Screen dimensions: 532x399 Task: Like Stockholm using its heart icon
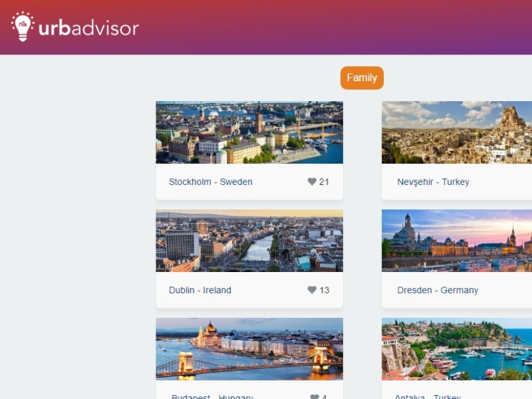(x=312, y=182)
